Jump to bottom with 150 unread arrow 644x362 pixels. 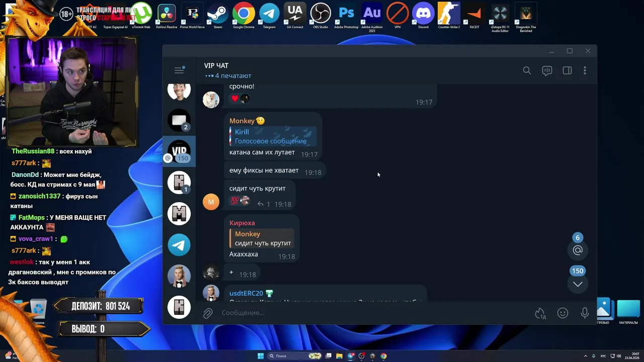pyautogui.click(x=578, y=284)
